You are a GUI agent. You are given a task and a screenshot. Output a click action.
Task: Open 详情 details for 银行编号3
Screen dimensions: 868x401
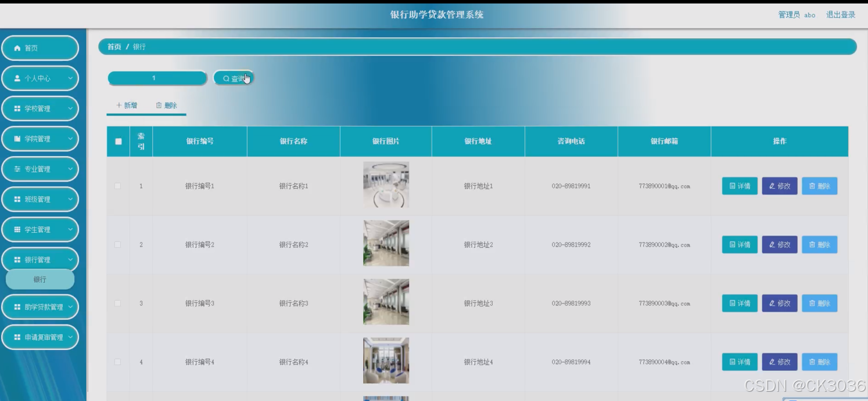click(740, 304)
